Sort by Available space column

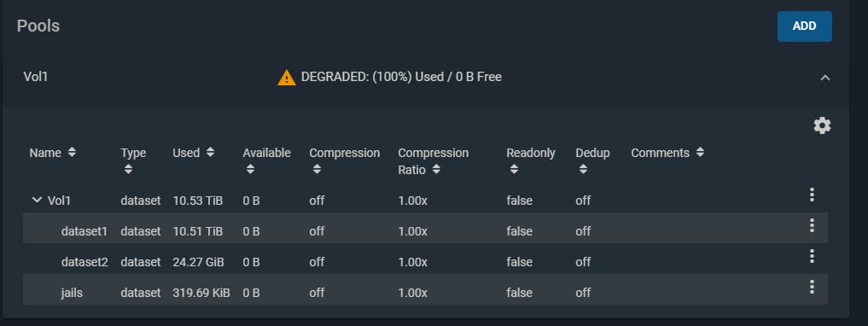[x=250, y=169]
